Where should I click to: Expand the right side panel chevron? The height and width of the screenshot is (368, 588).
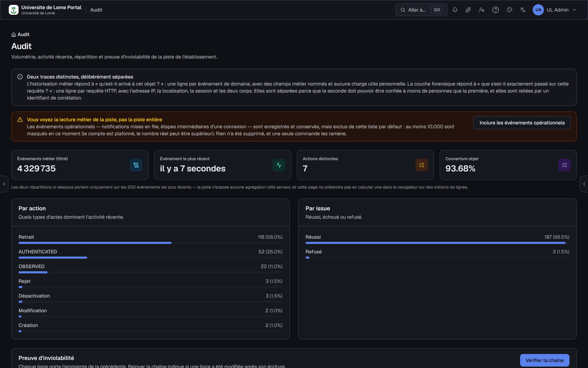(584, 184)
